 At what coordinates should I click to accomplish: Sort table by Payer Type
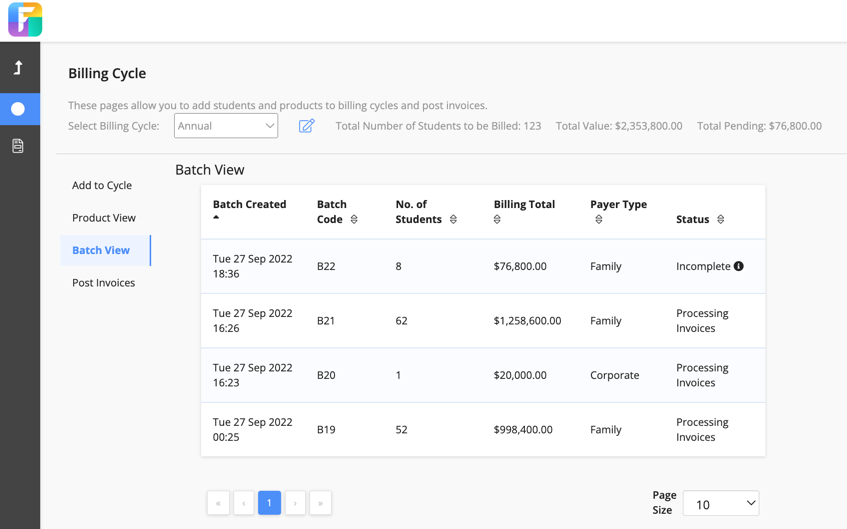tap(599, 219)
